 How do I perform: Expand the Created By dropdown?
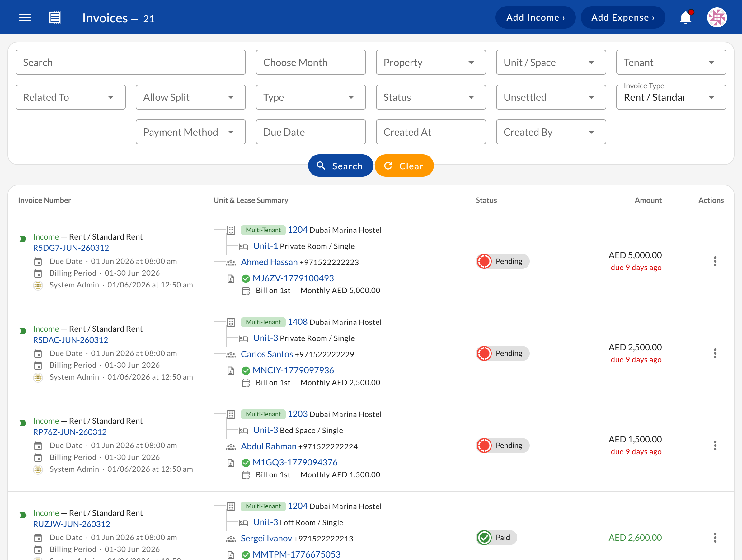551,132
